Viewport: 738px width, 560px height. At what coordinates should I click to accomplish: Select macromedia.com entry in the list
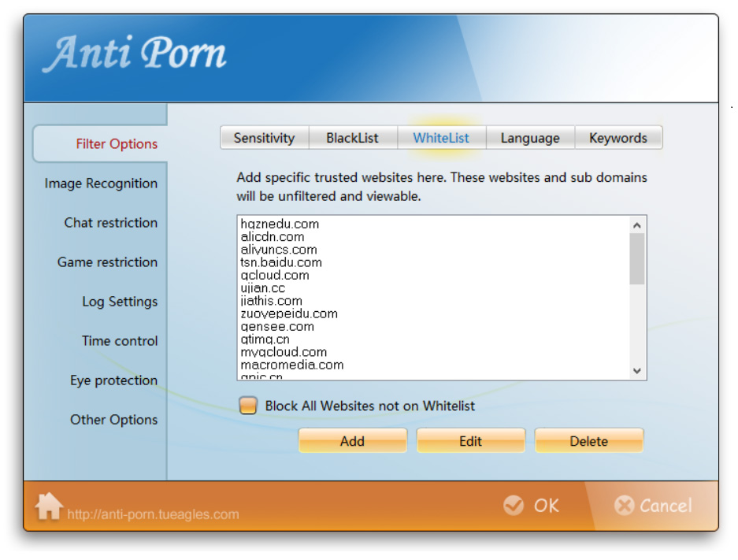[292, 365]
